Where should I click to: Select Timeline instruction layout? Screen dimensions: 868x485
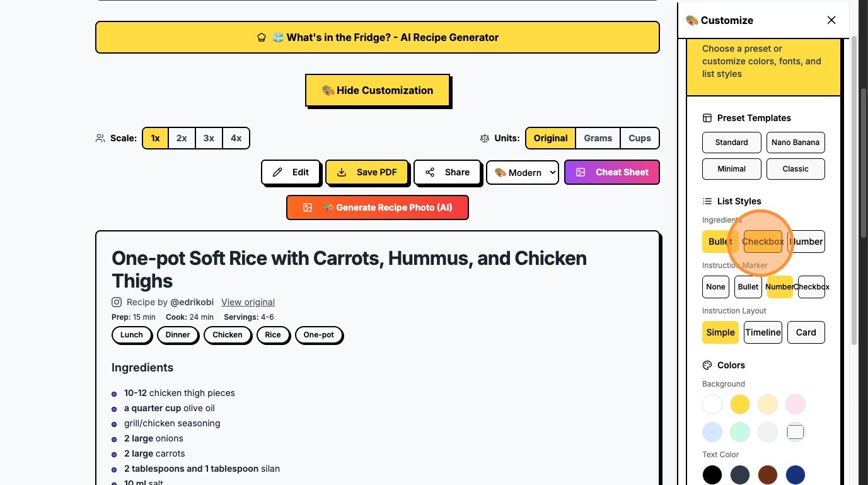pos(763,332)
